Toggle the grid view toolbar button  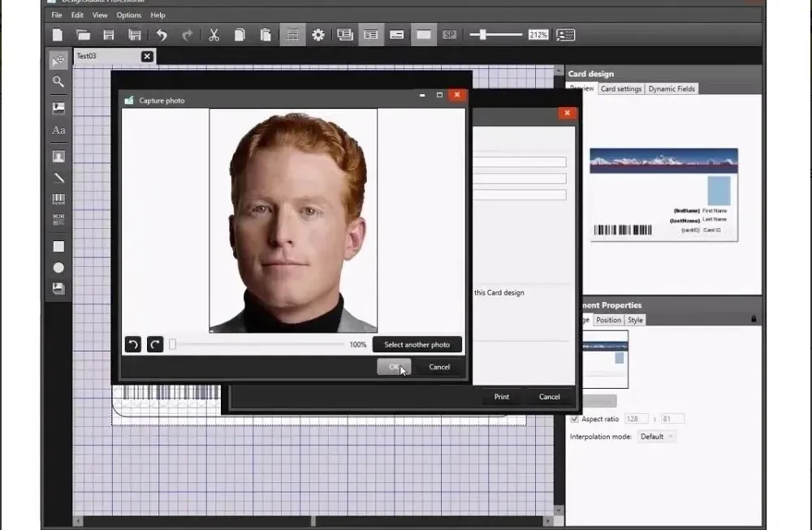[x=292, y=35]
